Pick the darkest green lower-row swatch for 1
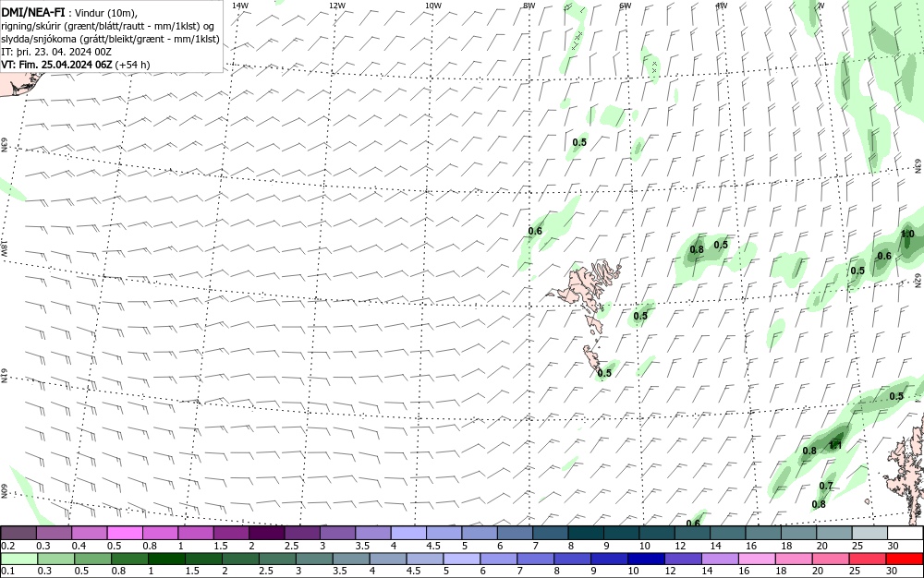 pos(166,559)
